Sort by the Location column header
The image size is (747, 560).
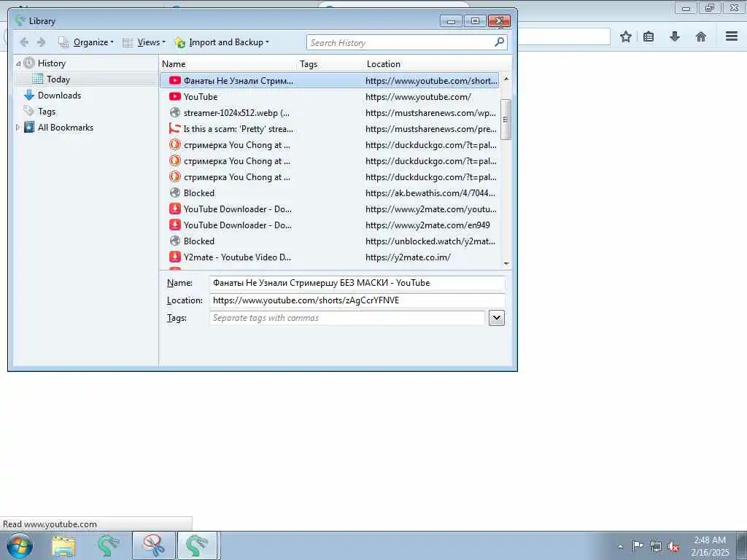point(438,64)
